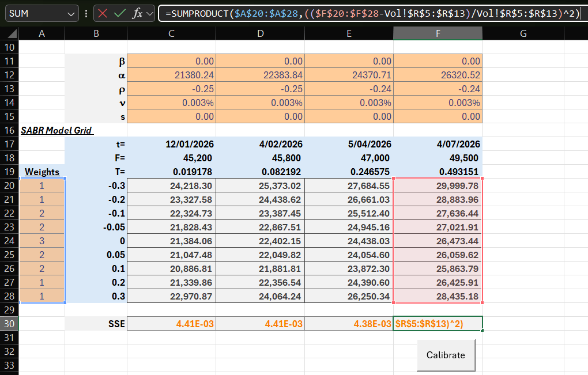Screen dimensions: 588x375
Task: Select the SSE value in column C
Action: point(171,324)
